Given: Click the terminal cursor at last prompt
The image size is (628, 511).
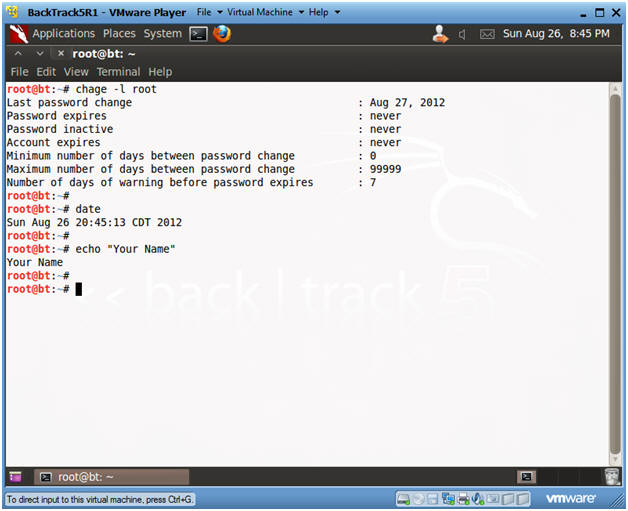Looking at the screenshot, I should tap(78, 289).
